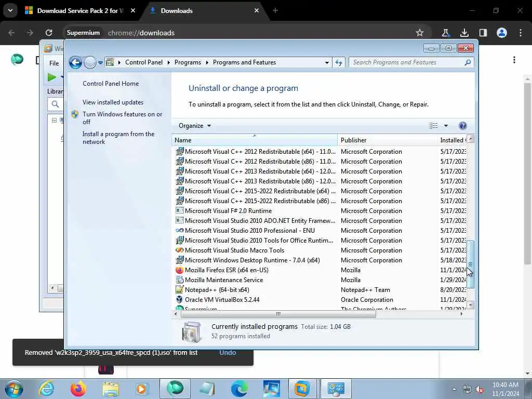Screen dimensions: 532x399
Task: Open the blue Help question mark icon
Action: tap(462, 126)
